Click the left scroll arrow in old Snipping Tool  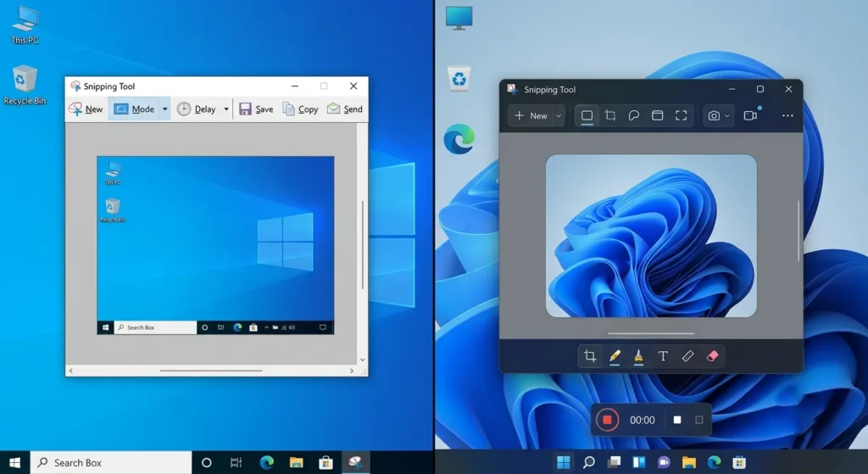[x=71, y=371]
